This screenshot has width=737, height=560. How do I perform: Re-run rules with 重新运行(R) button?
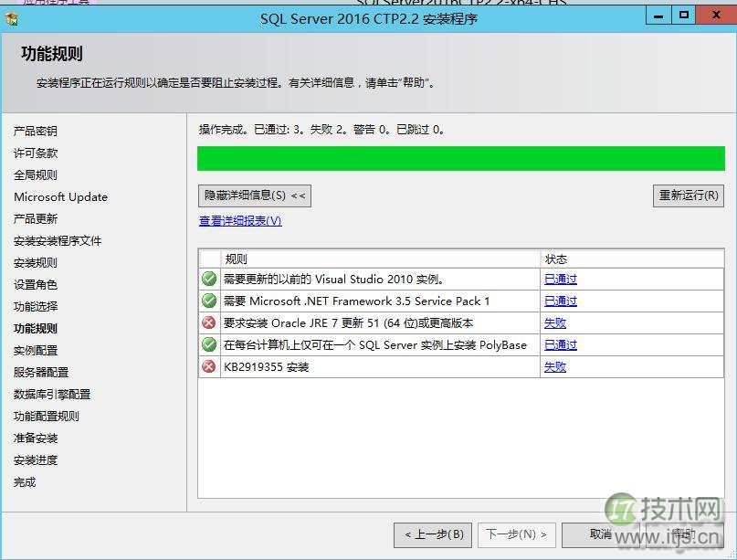point(689,195)
